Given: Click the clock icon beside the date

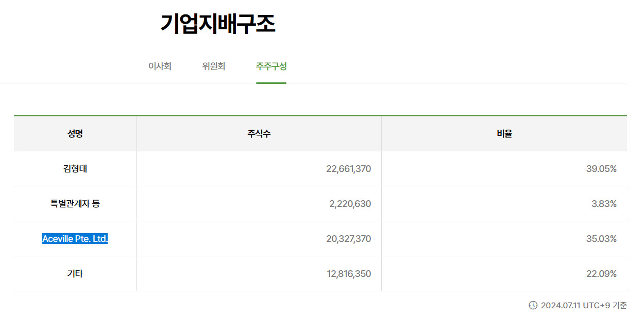Looking at the screenshot, I should tap(533, 305).
